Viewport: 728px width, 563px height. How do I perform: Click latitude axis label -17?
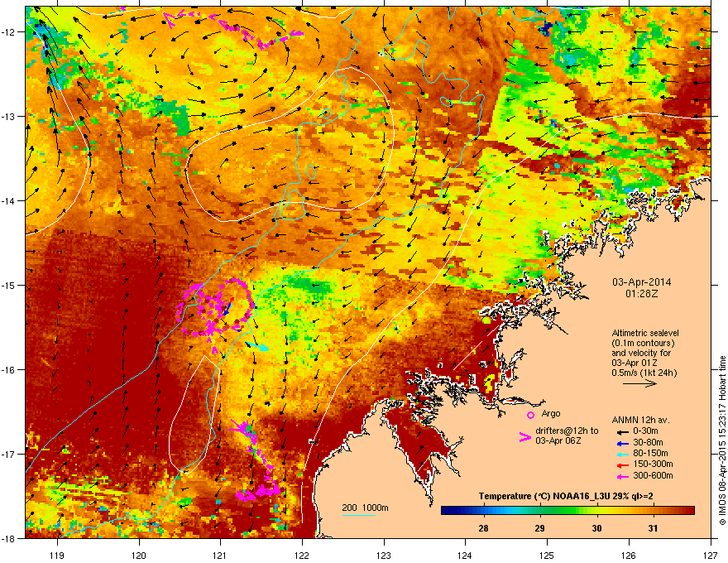point(8,454)
